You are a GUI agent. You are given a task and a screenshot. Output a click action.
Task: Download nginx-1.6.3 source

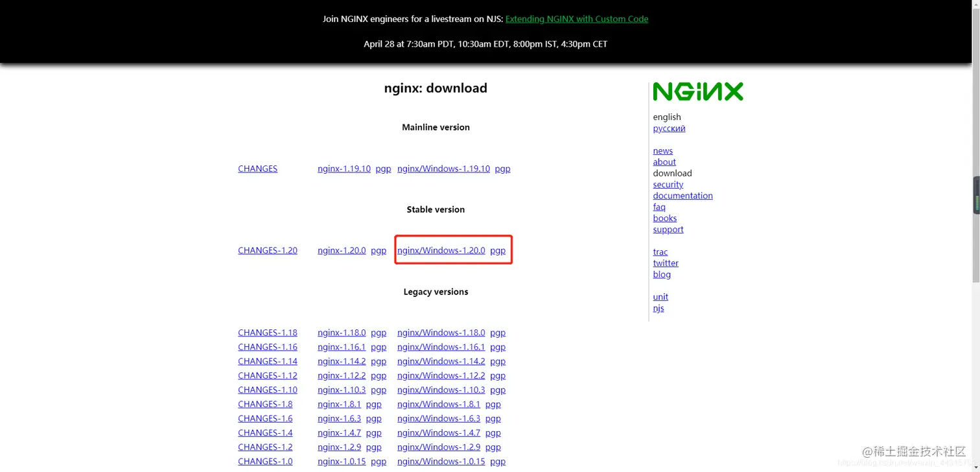pyautogui.click(x=339, y=418)
